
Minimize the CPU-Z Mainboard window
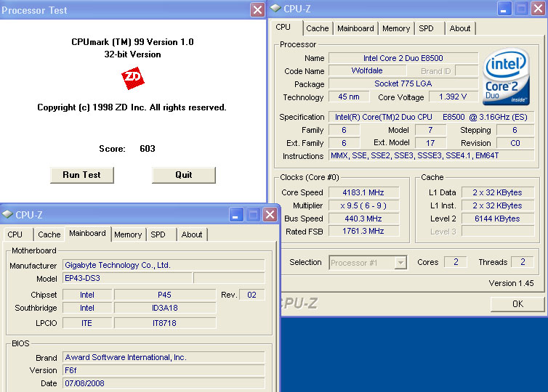(x=236, y=214)
